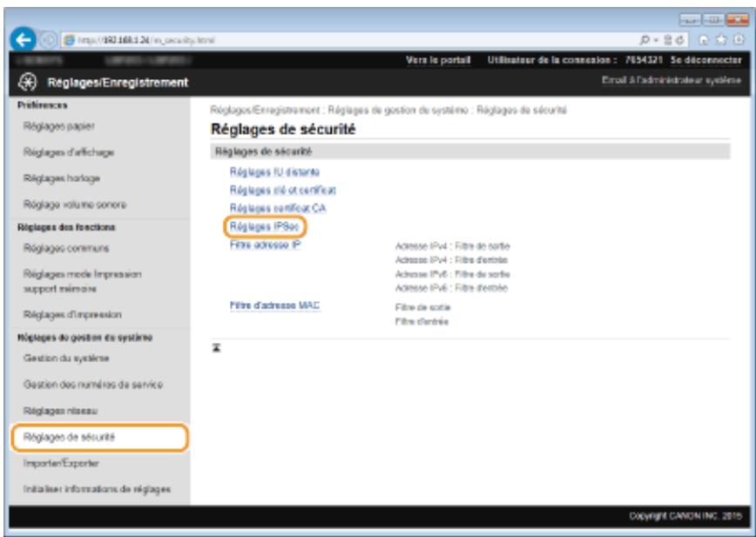Click MAC Filtre de sortie text
Image resolution: width=756 pixels, height=537 pixels.
(422, 307)
